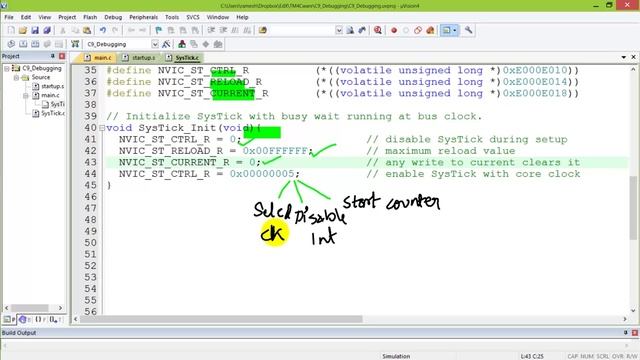
Task: Close the active editor tab
Action: point(633,57)
